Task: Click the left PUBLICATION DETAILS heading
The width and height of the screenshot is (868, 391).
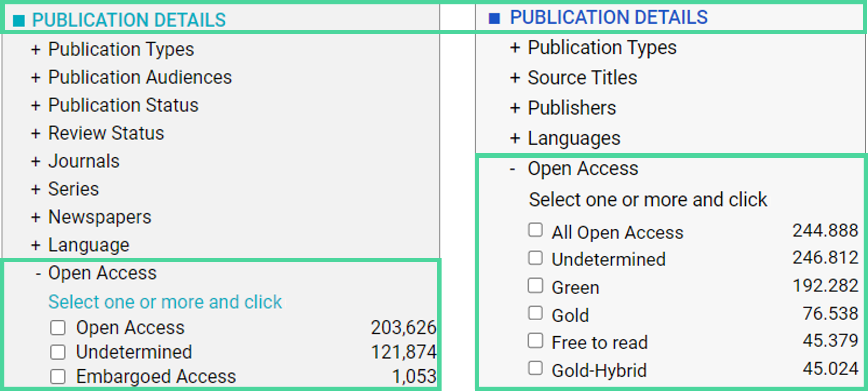Action: pyautogui.click(x=129, y=20)
